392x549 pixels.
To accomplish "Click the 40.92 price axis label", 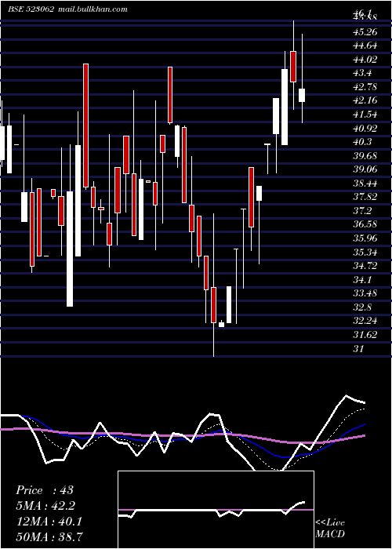I will tap(365, 129).
